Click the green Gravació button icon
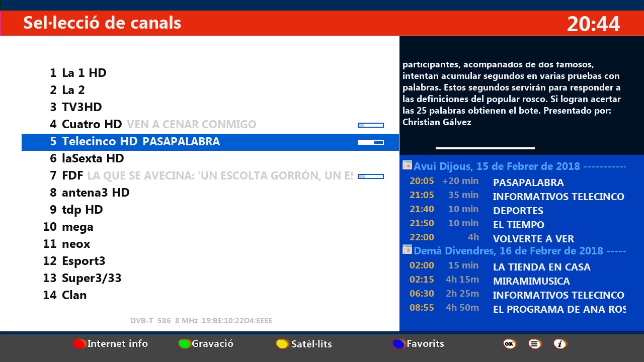The width and height of the screenshot is (644, 362). click(185, 344)
